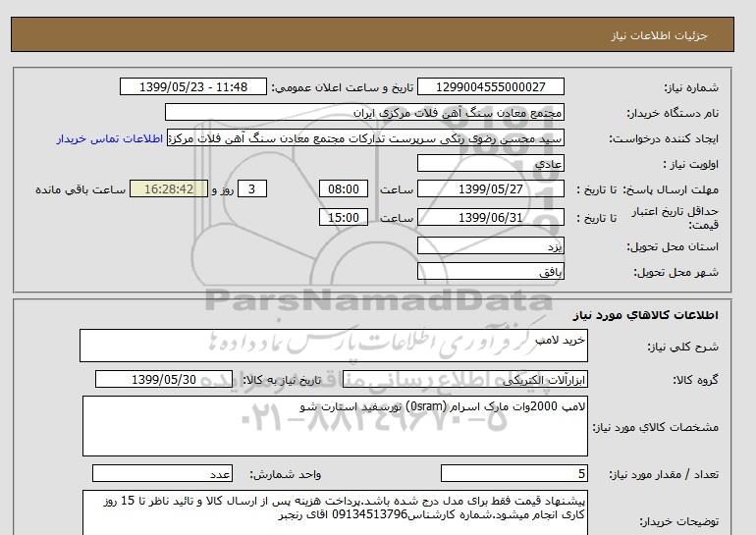The width and height of the screenshot is (756, 535).
Task: Select the need number field 1299004555000027
Action: 490,86
